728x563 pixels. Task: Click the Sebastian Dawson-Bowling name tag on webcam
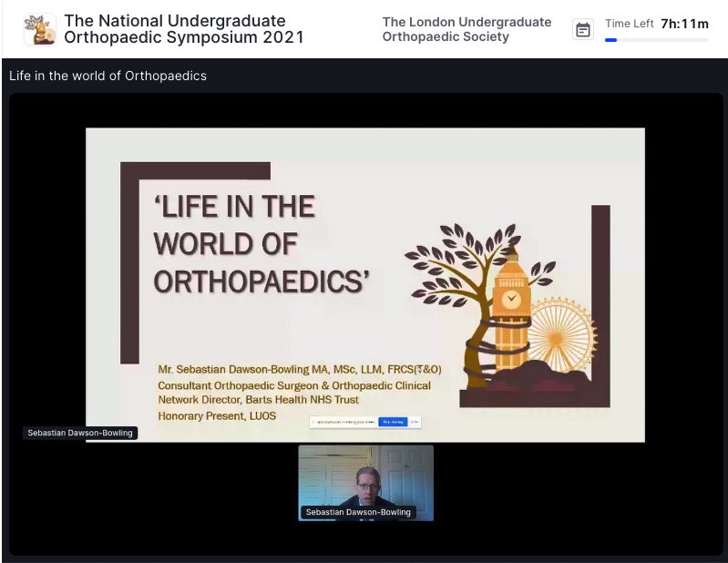358,512
